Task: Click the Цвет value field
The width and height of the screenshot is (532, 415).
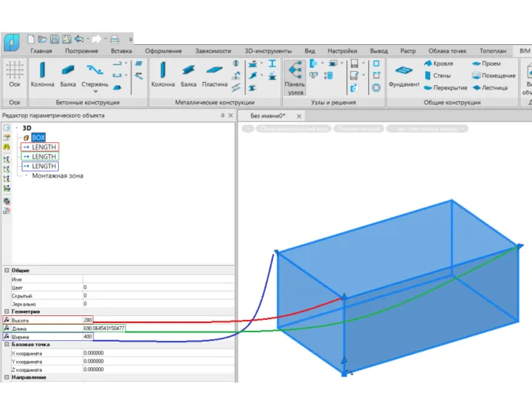Action: click(159, 287)
